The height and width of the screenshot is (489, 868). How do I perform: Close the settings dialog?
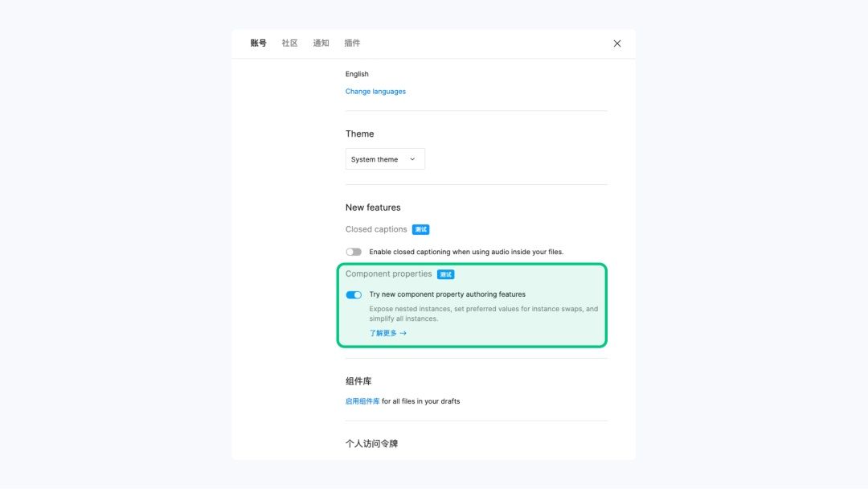[616, 43]
